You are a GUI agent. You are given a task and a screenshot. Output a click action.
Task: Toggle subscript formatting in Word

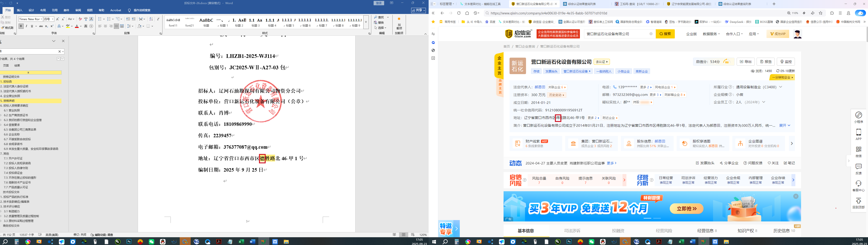tap(47, 26)
